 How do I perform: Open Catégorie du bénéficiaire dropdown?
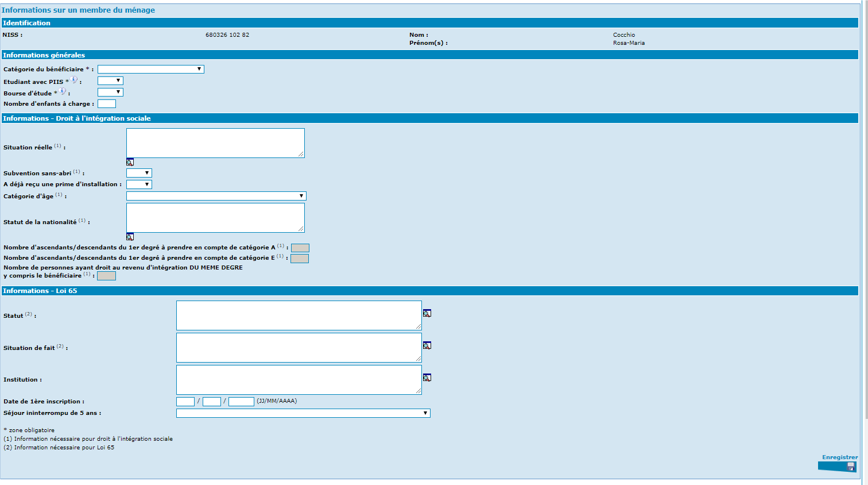(151, 69)
